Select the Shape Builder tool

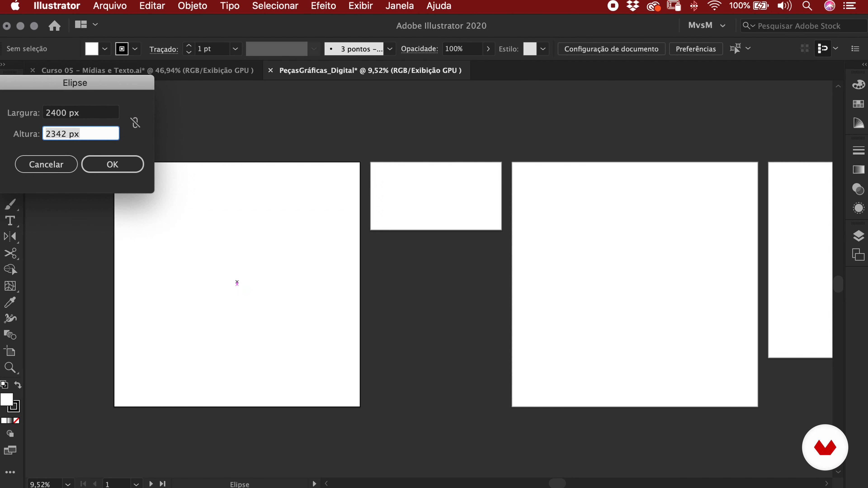click(x=10, y=270)
